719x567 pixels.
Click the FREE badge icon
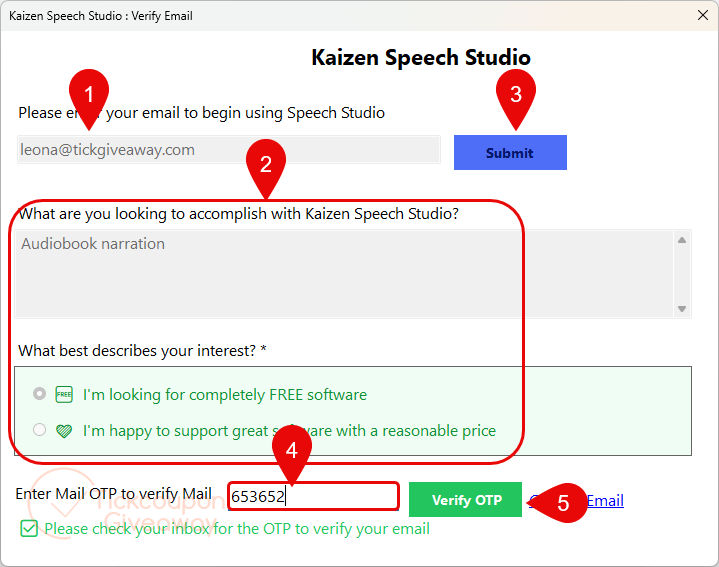64,394
